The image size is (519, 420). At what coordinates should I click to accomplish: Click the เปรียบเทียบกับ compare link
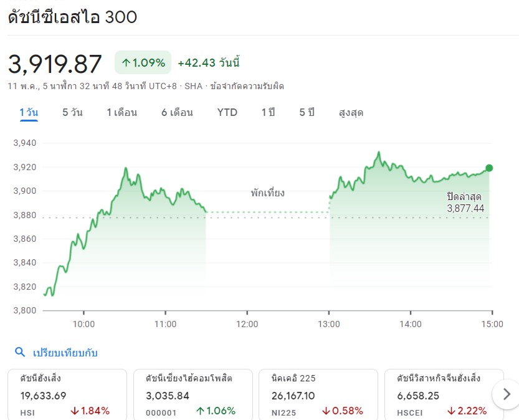(x=65, y=353)
